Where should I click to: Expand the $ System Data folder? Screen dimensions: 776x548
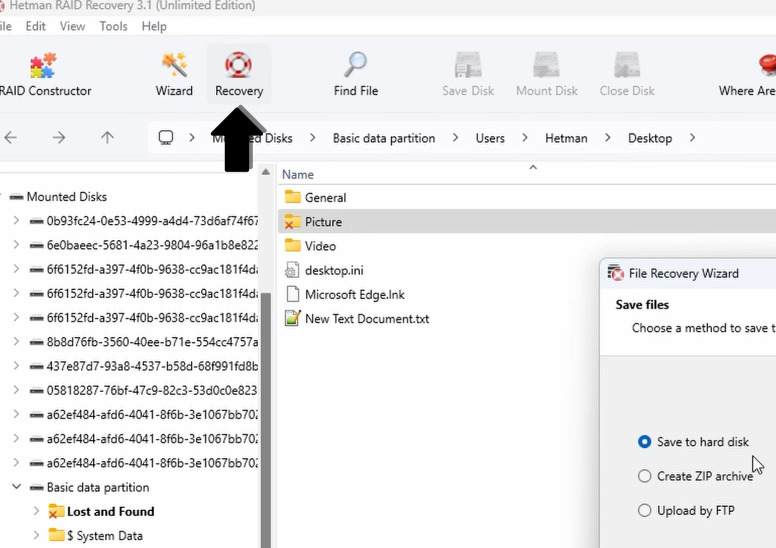coord(36,535)
